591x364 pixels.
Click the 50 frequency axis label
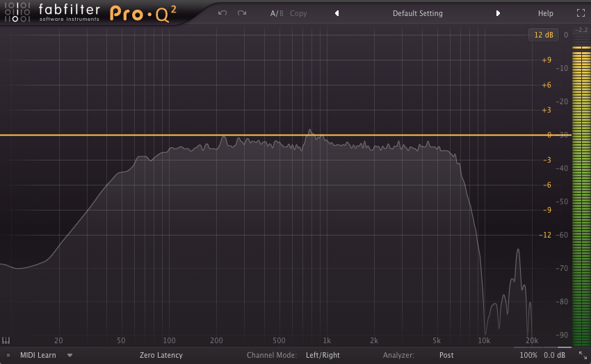click(x=121, y=340)
